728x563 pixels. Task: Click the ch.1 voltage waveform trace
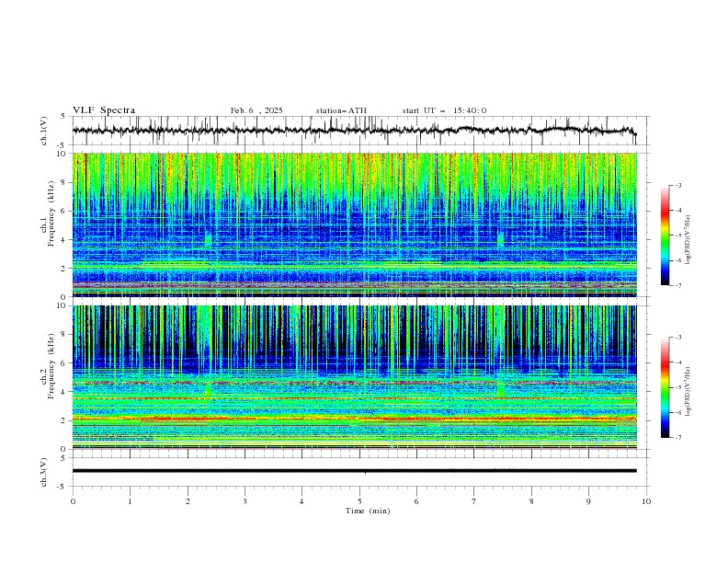point(355,131)
